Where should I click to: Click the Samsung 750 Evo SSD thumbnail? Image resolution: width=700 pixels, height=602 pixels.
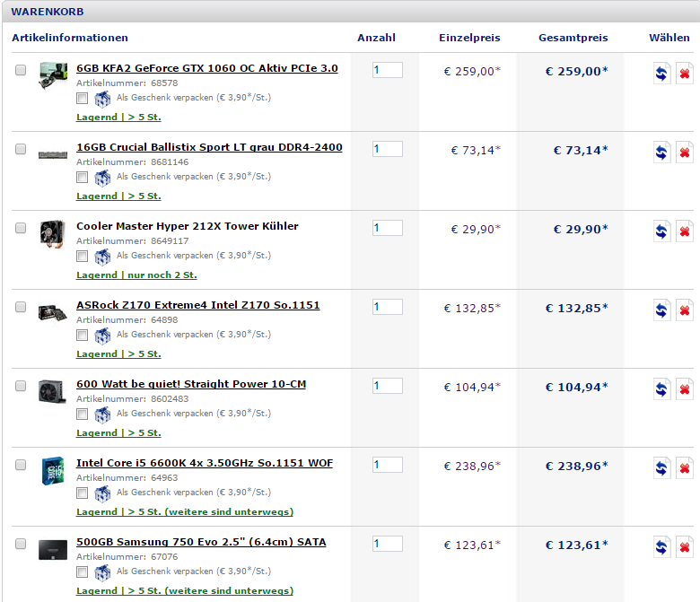[53, 549]
